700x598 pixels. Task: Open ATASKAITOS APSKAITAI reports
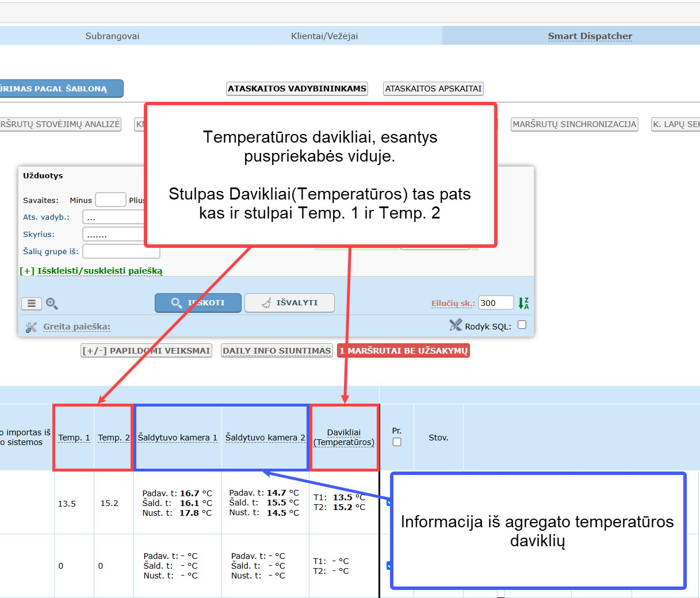433,89
